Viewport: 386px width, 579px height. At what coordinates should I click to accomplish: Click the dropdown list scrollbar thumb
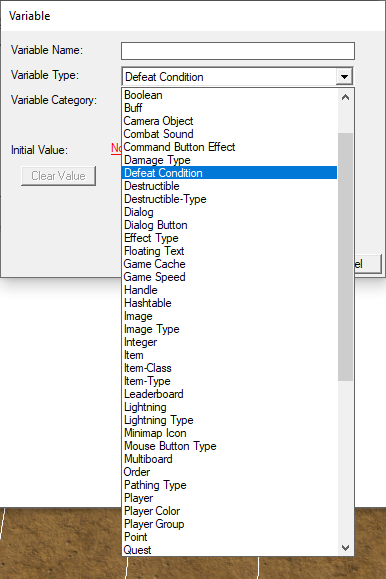pyautogui.click(x=345, y=257)
